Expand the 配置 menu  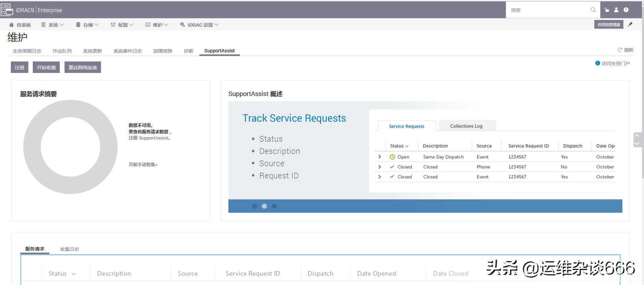[x=122, y=25]
